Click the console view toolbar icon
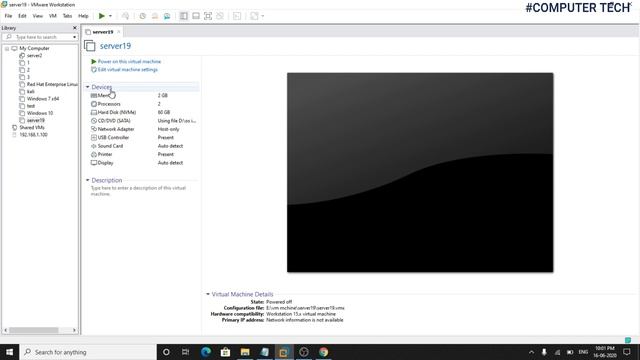Image resolution: width=640 pixels, height=360 pixels. [237, 16]
